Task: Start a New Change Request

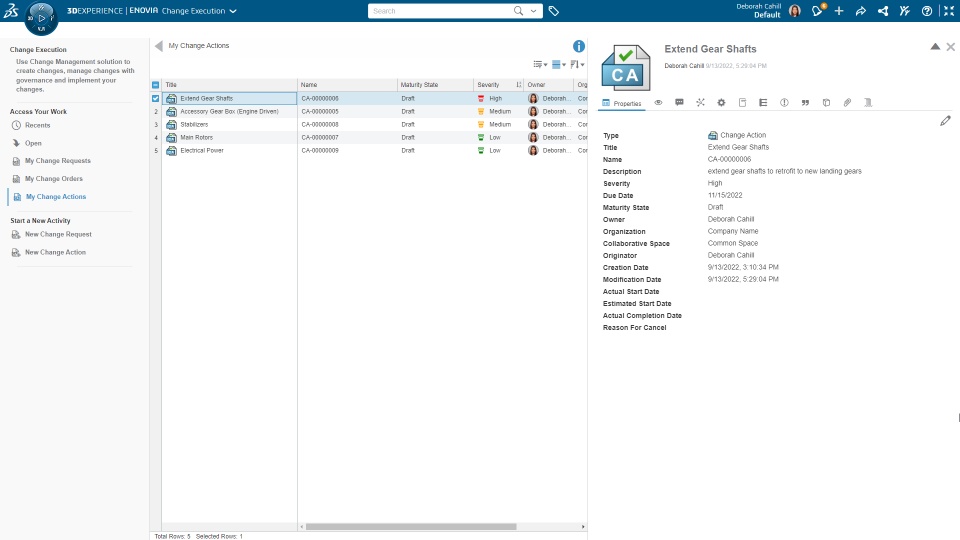Action: [x=58, y=234]
